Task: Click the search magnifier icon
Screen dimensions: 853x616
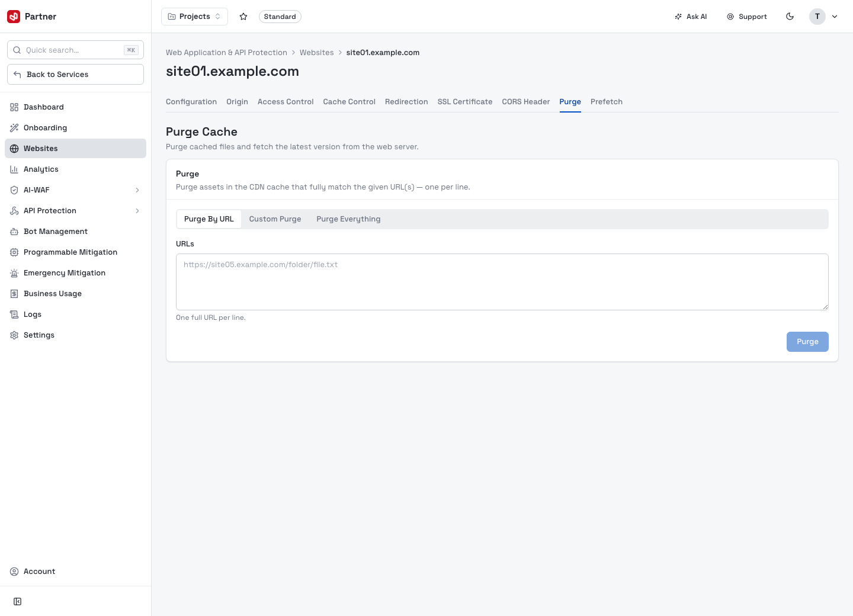Action: point(17,50)
